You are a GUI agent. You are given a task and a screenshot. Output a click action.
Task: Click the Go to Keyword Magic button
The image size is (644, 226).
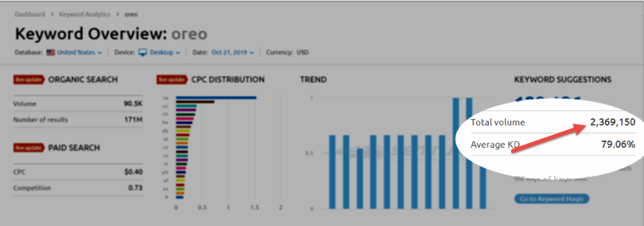[552, 199]
